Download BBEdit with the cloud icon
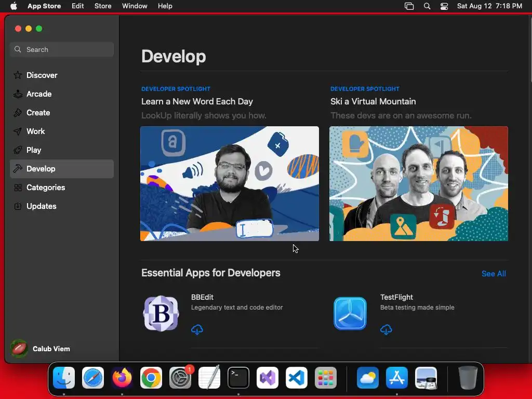Screen dimensions: 532x399 click(197, 329)
